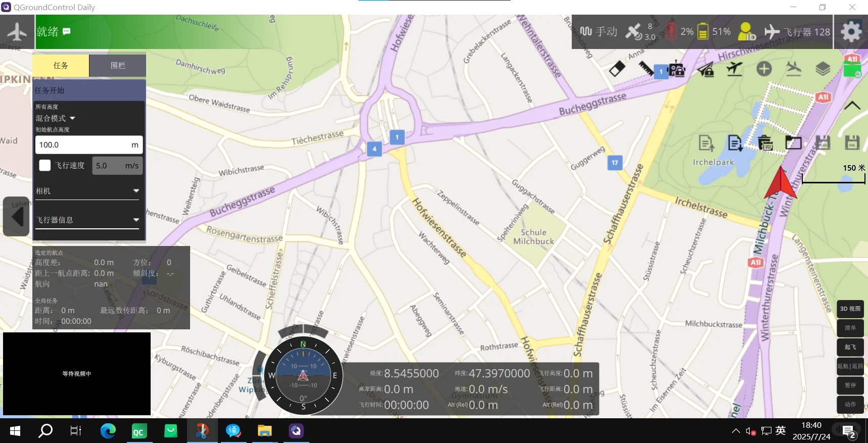Open a plan file with the folder icon

(794, 143)
